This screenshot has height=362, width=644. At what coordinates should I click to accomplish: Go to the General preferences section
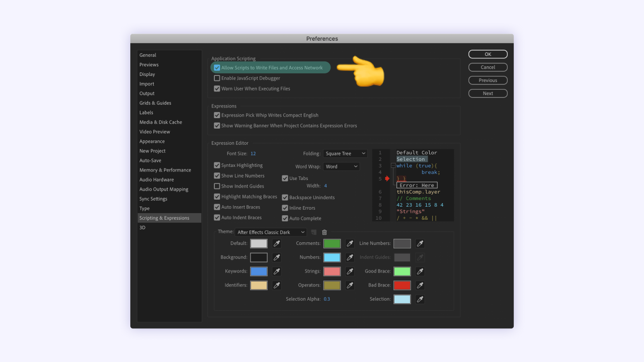pos(170,55)
